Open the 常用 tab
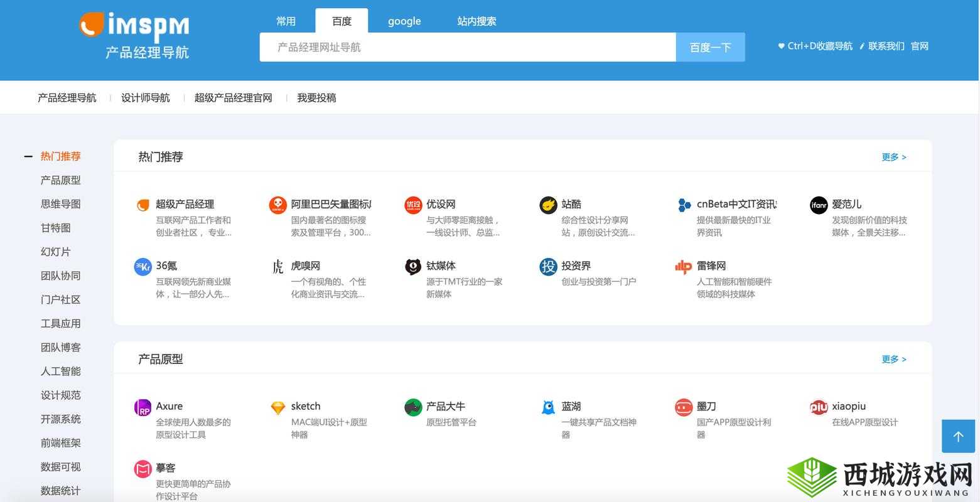Viewport: 980px width, 502px height. point(286,21)
